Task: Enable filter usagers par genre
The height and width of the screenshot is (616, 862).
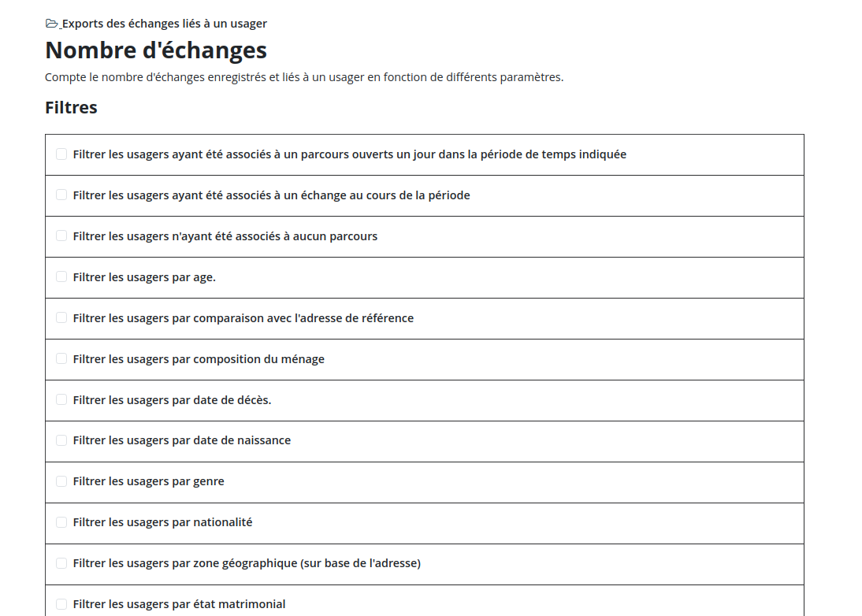Action: pos(61,481)
